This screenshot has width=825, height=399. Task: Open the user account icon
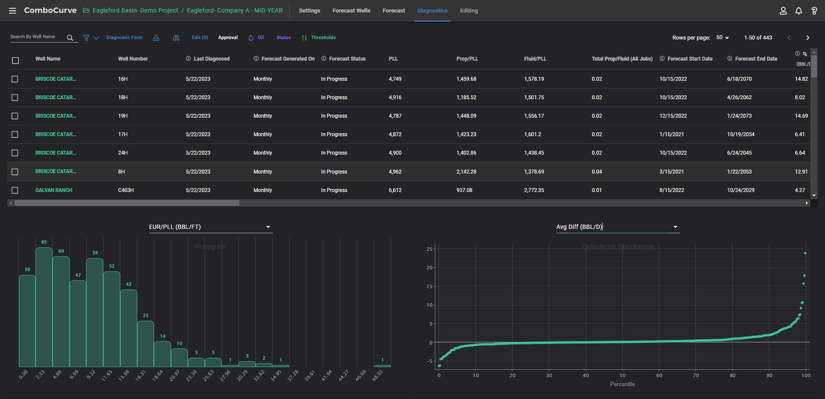pyautogui.click(x=783, y=11)
